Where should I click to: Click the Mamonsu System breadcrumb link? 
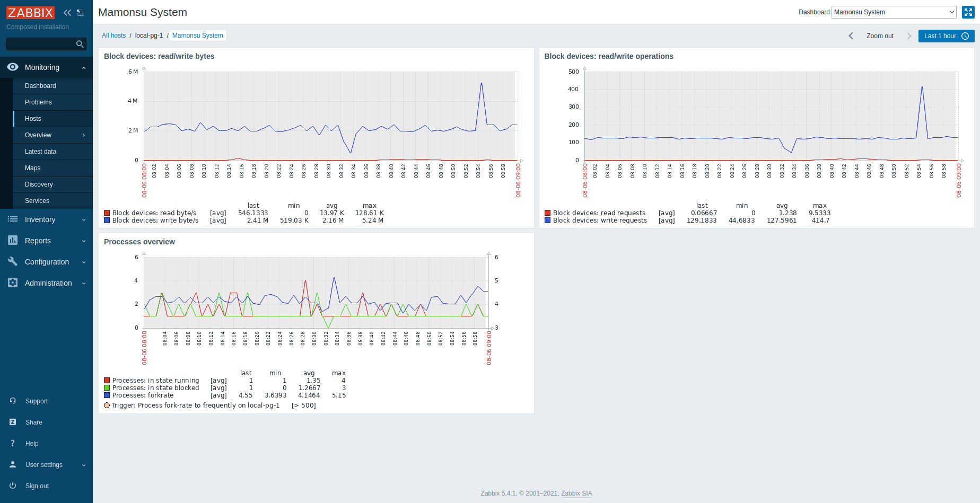click(x=198, y=36)
